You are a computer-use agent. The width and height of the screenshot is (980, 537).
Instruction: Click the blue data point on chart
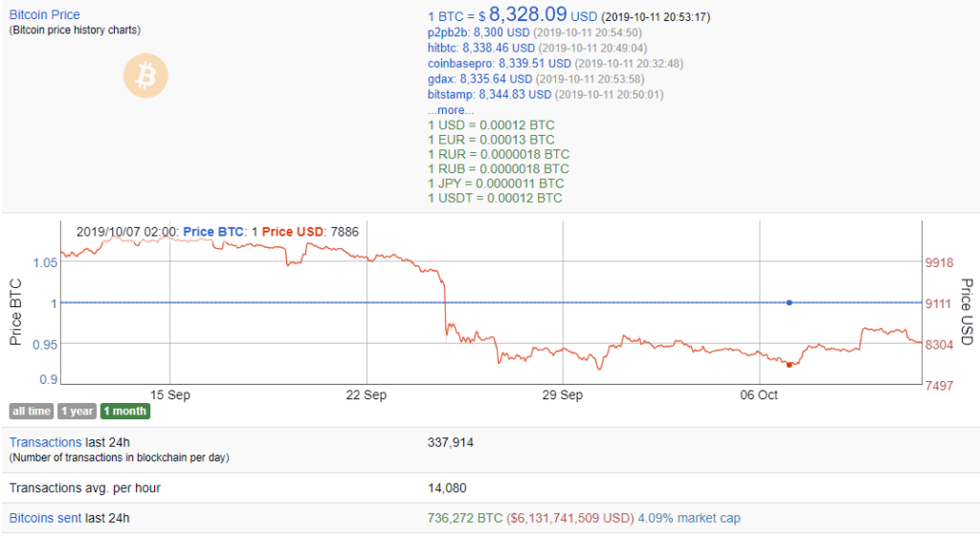pos(789,302)
